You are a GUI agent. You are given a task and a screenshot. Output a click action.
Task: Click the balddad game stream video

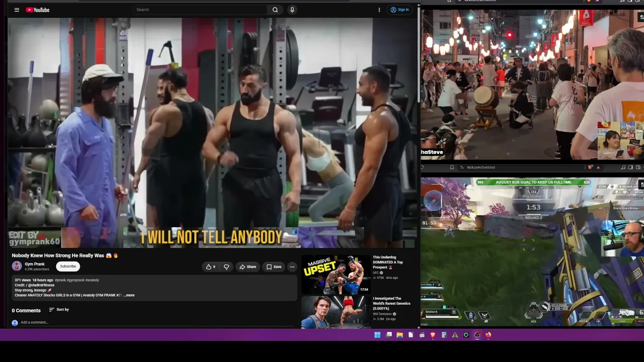pyautogui.click(x=532, y=252)
